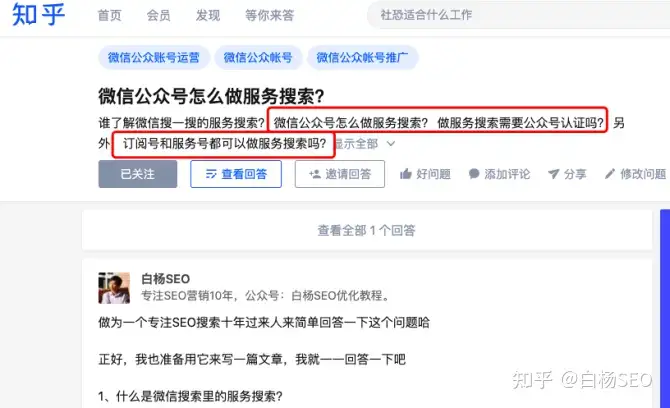Click the 社恐适合什么工作 search field

click(518, 15)
